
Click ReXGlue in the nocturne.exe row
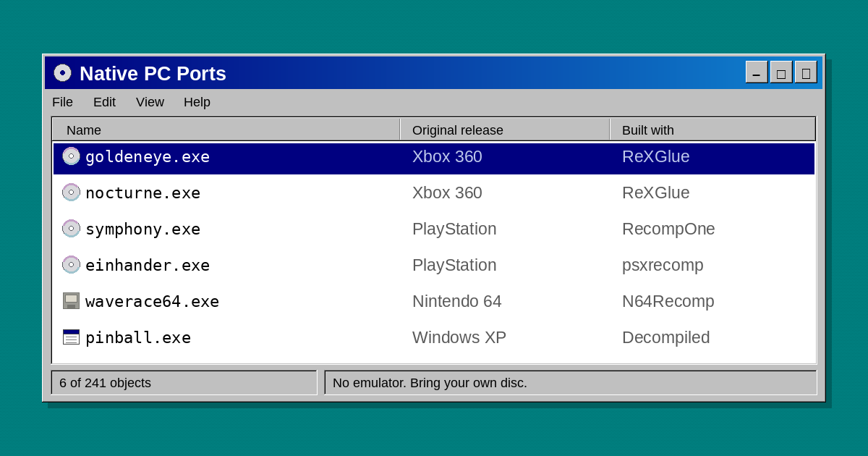coord(656,193)
